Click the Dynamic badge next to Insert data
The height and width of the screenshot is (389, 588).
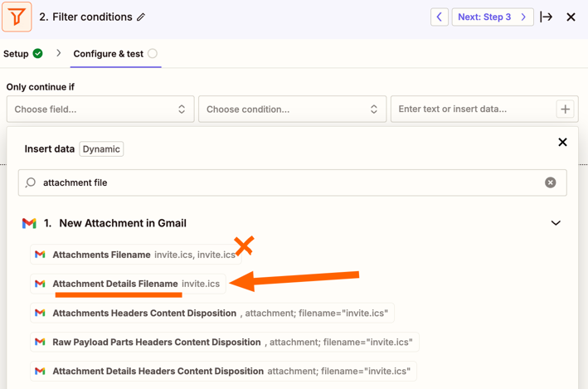point(101,149)
